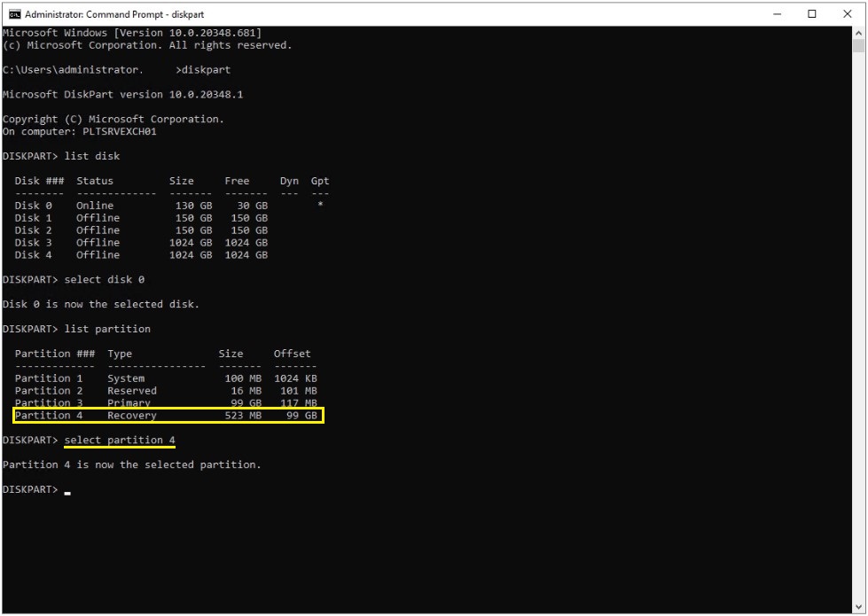This screenshot has width=868, height=616.
Task: Click the "1024 KB" offset value
Action: pyautogui.click(x=295, y=378)
